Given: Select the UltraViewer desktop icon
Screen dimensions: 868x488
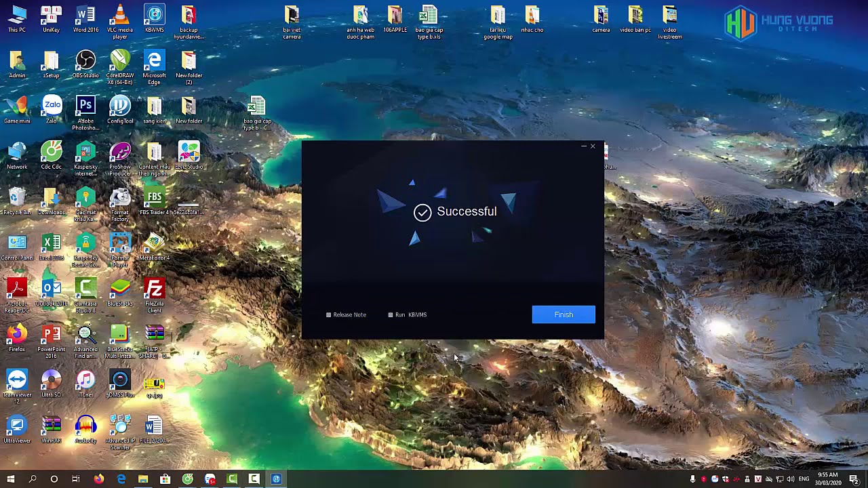Looking at the screenshot, I should pyautogui.click(x=17, y=429).
